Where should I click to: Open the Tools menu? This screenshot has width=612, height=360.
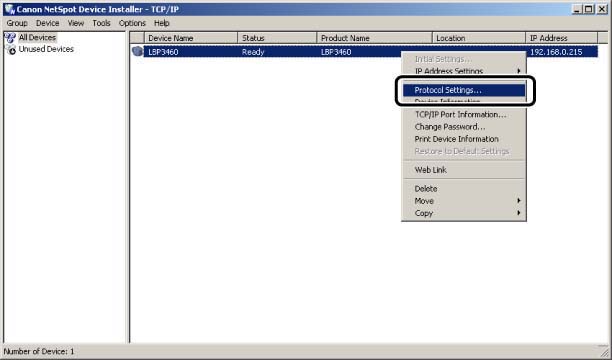pyautogui.click(x=101, y=23)
